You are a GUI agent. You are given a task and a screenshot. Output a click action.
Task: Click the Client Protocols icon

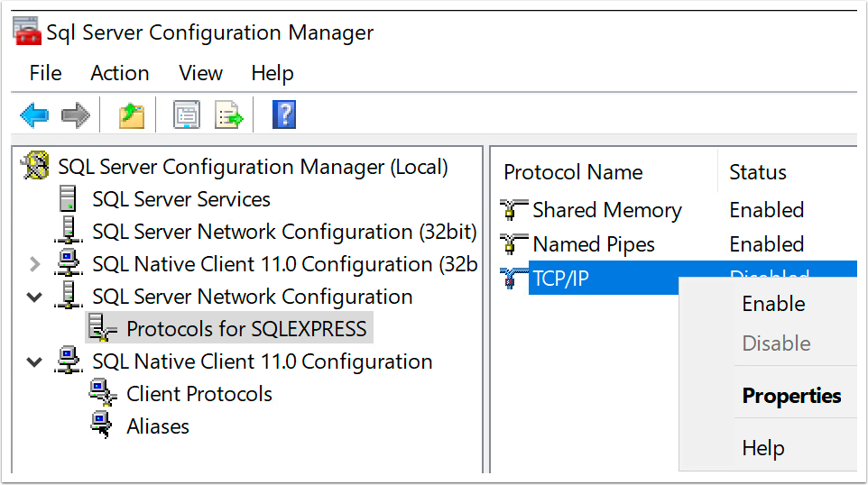point(103,393)
